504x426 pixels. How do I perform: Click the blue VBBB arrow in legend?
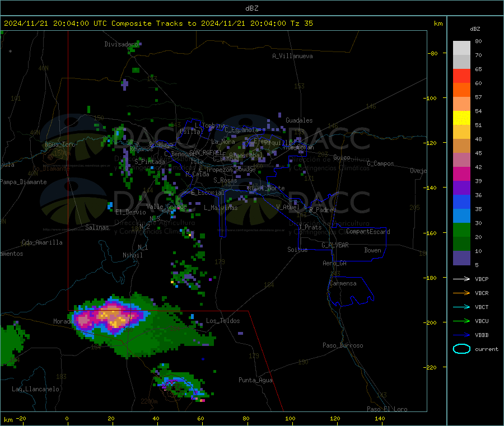[x=461, y=335]
